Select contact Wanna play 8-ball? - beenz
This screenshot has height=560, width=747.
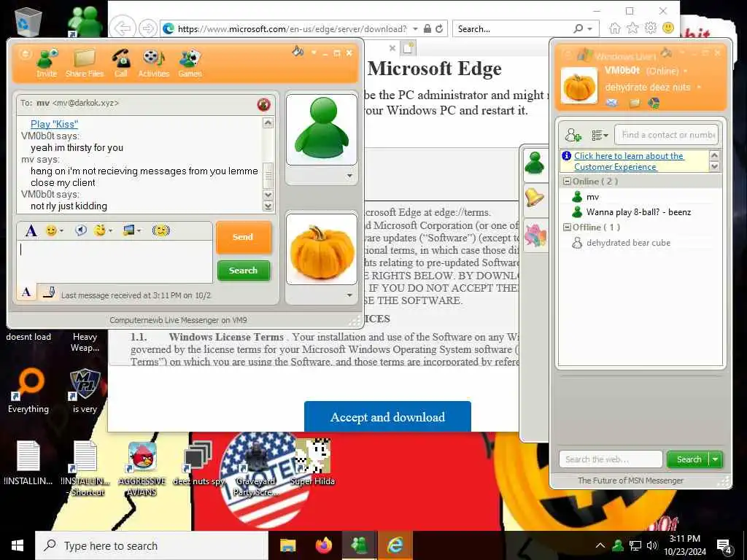[640, 212]
